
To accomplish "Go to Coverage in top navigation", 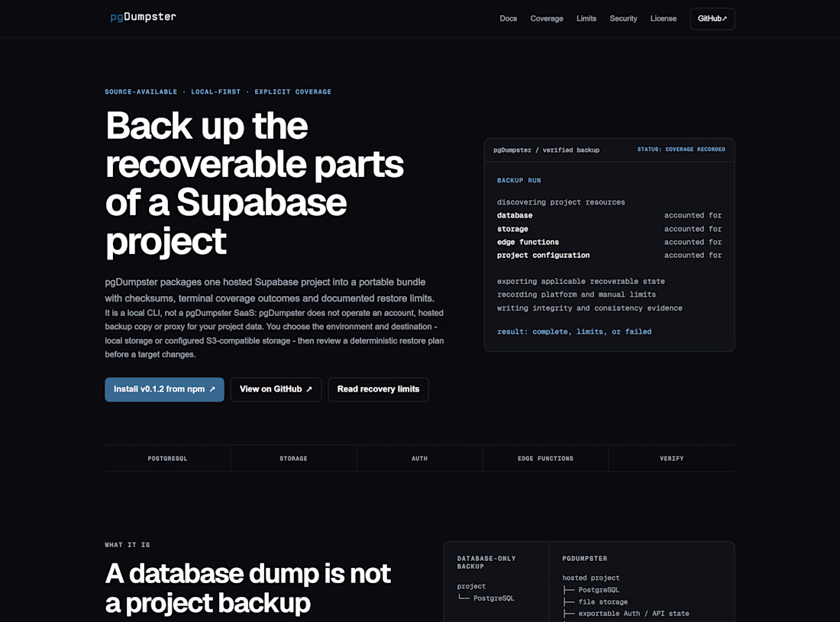I will click(547, 19).
